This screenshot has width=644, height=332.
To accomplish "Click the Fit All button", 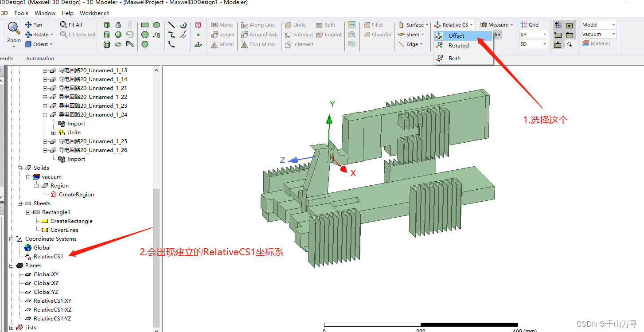I will click(x=71, y=24).
